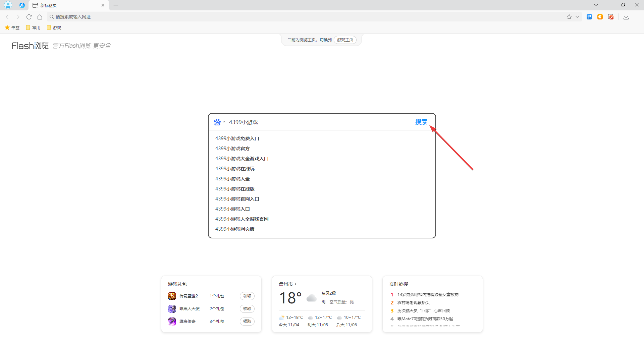Screen dimensions: 644x346
Task: Star the current page as bookmark
Action: [569, 16]
